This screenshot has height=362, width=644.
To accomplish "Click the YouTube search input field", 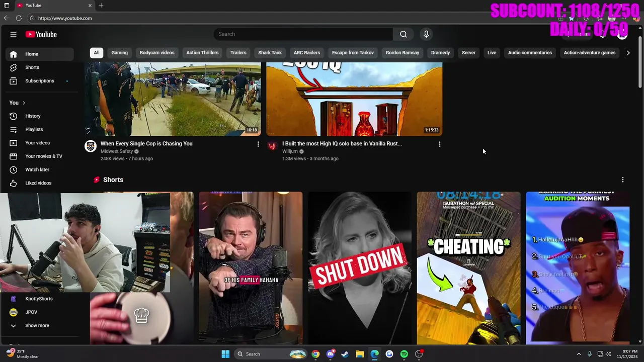I will tap(303, 34).
